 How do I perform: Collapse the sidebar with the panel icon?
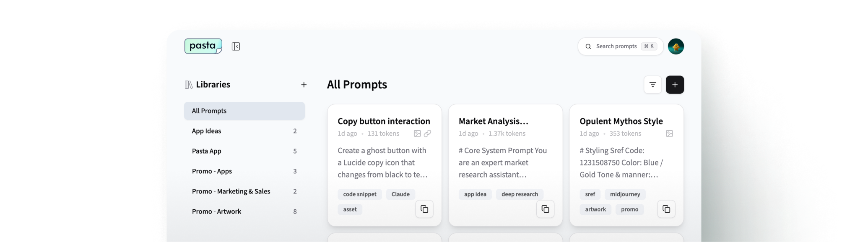pyautogui.click(x=236, y=46)
